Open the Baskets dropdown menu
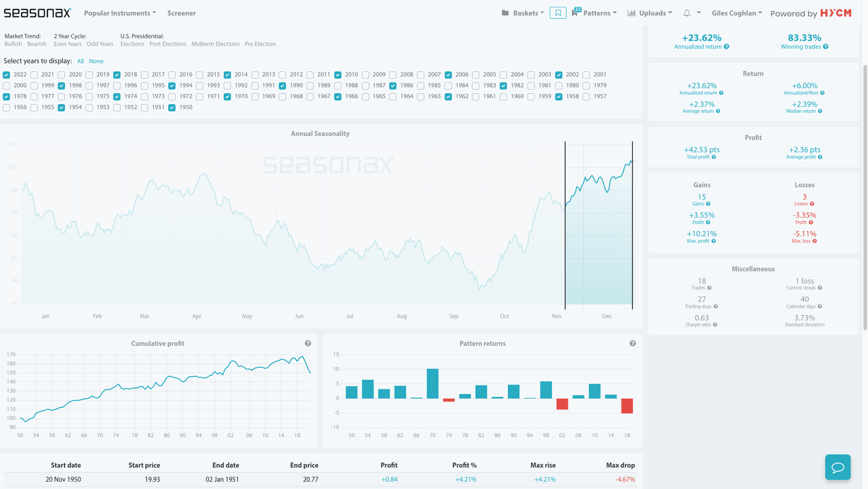This screenshot has height=489, width=868. pos(528,13)
